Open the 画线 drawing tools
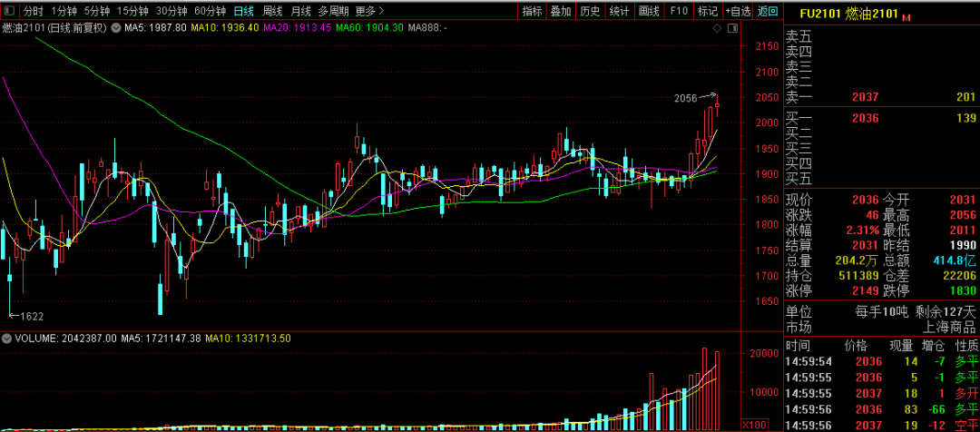980x432 pixels. pos(649,11)
